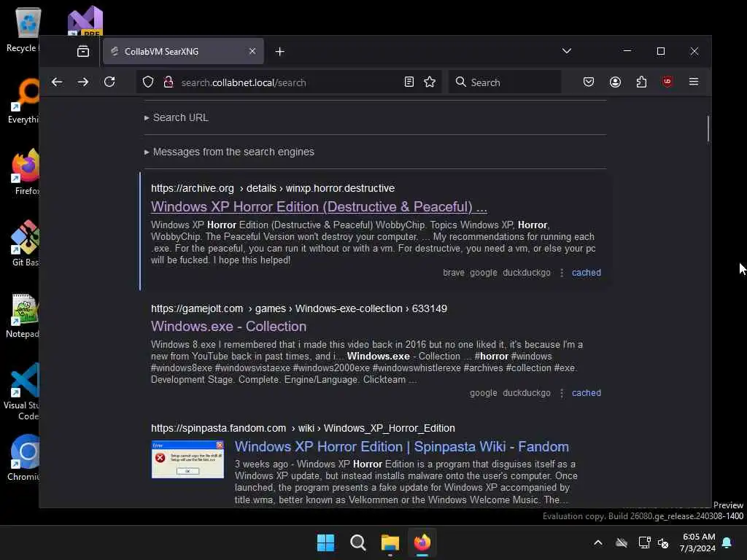Open spinpasta.fandom.com URL breadcrumb
747x560 pixels.
(x=303, y=428)
